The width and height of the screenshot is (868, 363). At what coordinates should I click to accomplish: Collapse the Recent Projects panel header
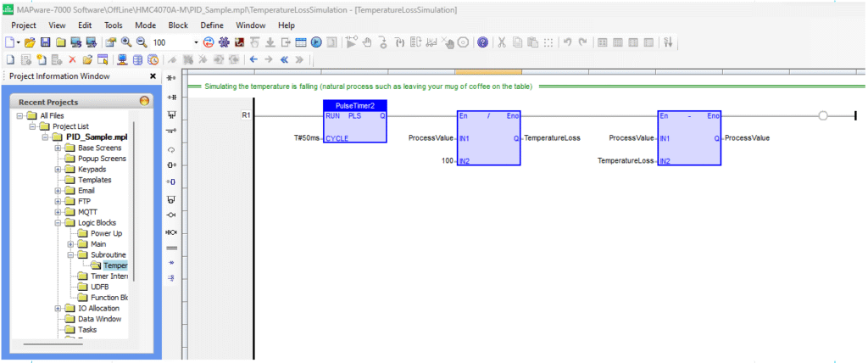pos(144,102)
